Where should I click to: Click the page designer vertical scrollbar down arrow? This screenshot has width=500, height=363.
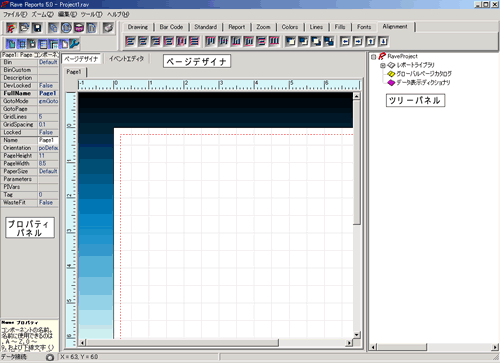(x=357, y=335)
